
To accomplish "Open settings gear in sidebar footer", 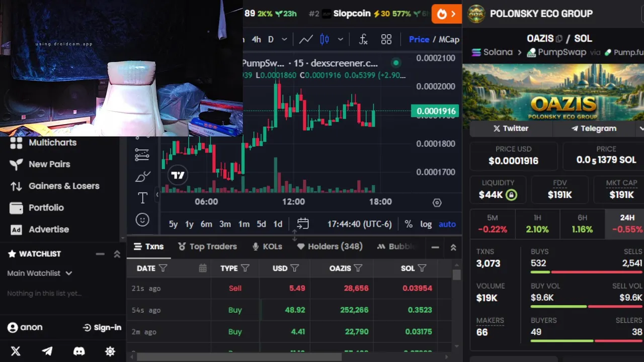I will (x=110, y=351).
